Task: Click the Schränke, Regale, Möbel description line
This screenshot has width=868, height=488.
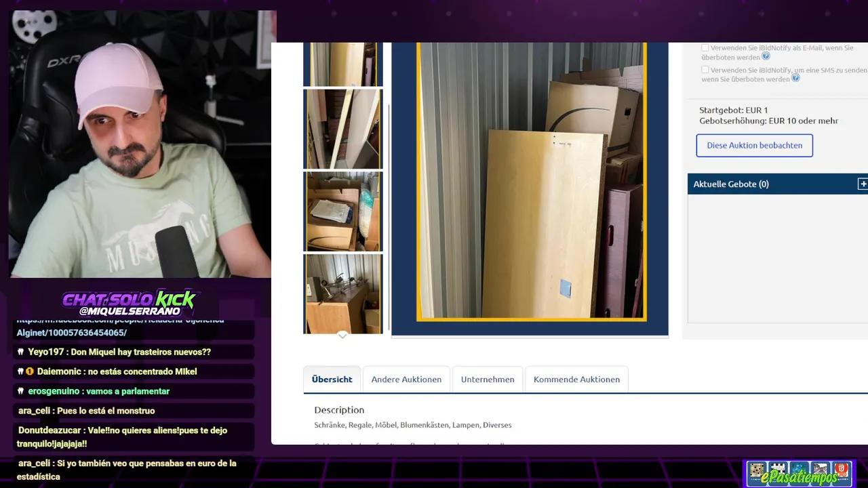Action: coord(413,425)
